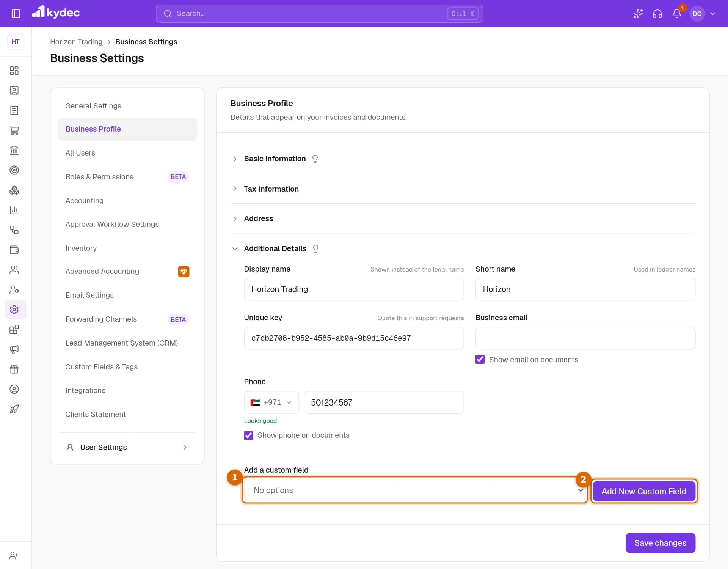Click the Business email input field
728x569 pixels.
[585, 338]
